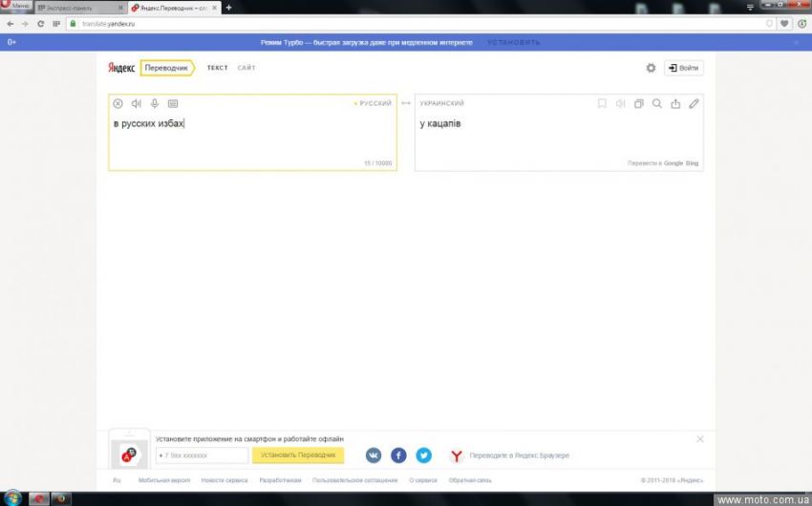The height and width of the screenshot is (506, 812).
Task: Click the translated text у кацапів
Action: [x=440, y=124]
